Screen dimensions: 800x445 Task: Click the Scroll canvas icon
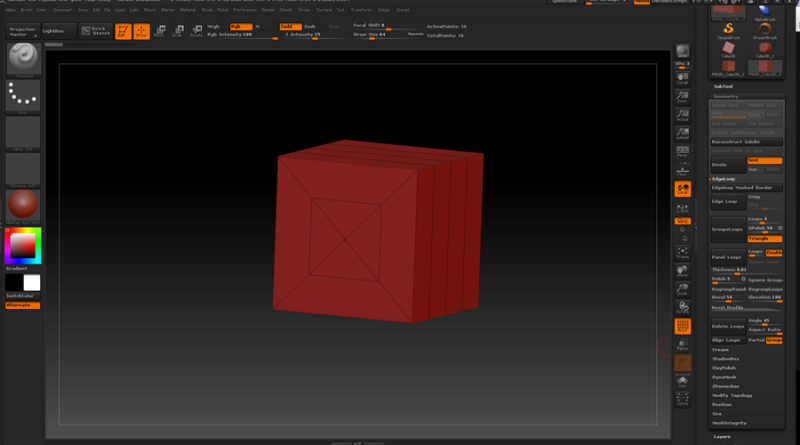click(683, 78)
